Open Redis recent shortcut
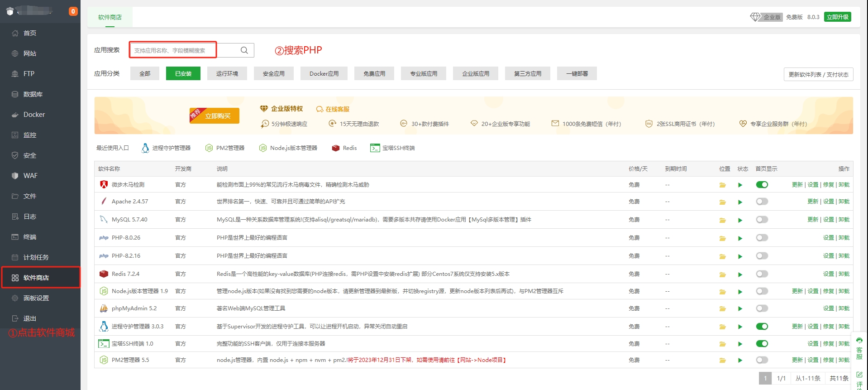This screenshot has height=390, width=868. tap(344, 148)
